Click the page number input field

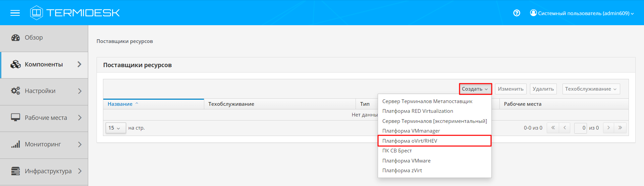click(580, 128)
